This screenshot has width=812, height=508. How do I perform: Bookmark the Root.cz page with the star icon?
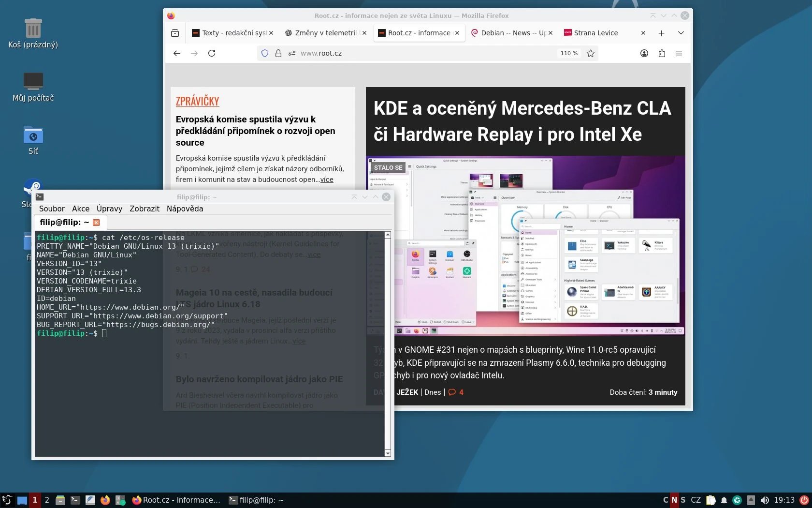[591, 53]
